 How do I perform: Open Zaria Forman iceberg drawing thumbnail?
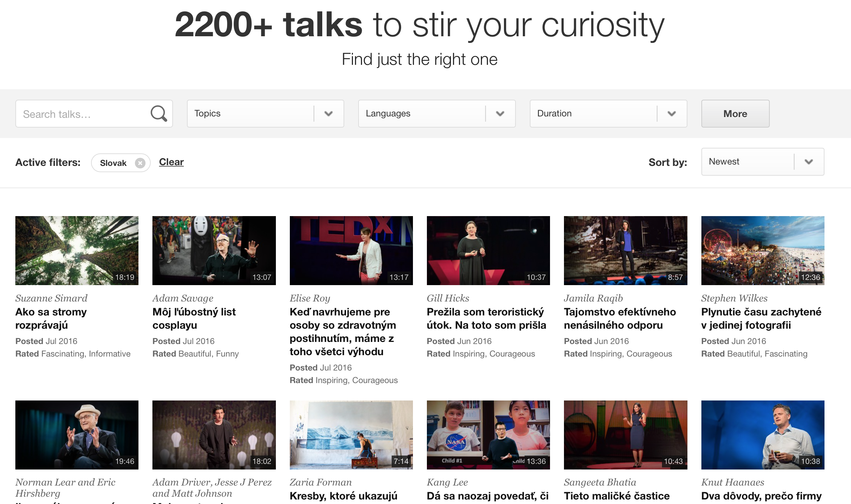pos(351,435)
